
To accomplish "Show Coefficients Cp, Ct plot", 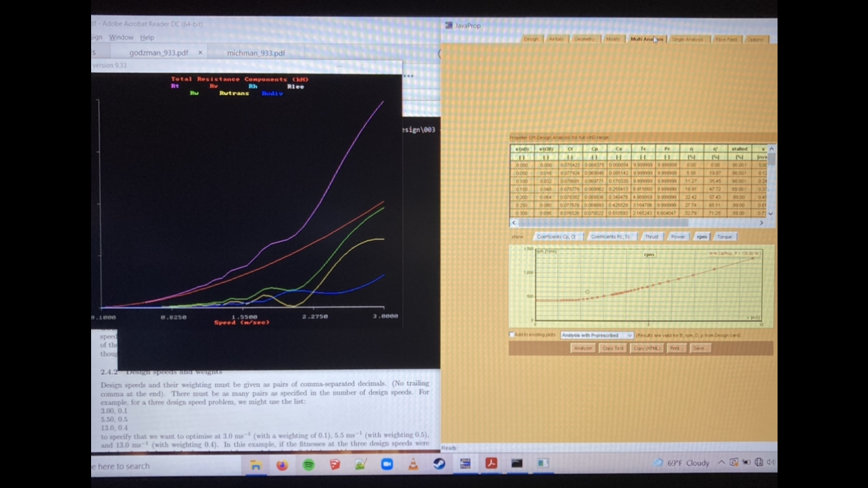I will click(558, 236).
